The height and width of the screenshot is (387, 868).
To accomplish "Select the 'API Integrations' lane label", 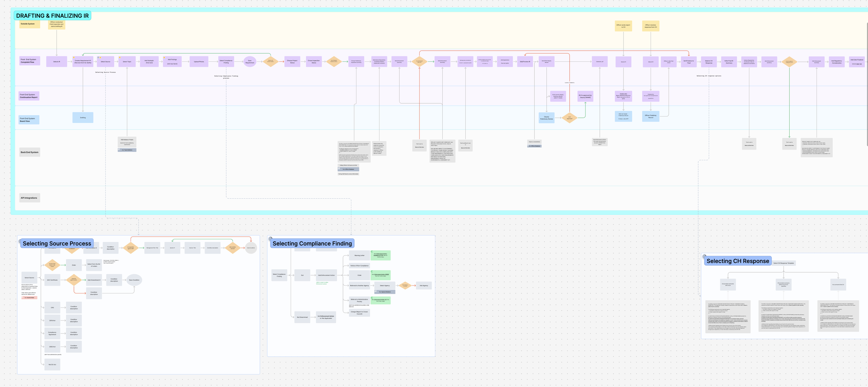I will 29,198.
